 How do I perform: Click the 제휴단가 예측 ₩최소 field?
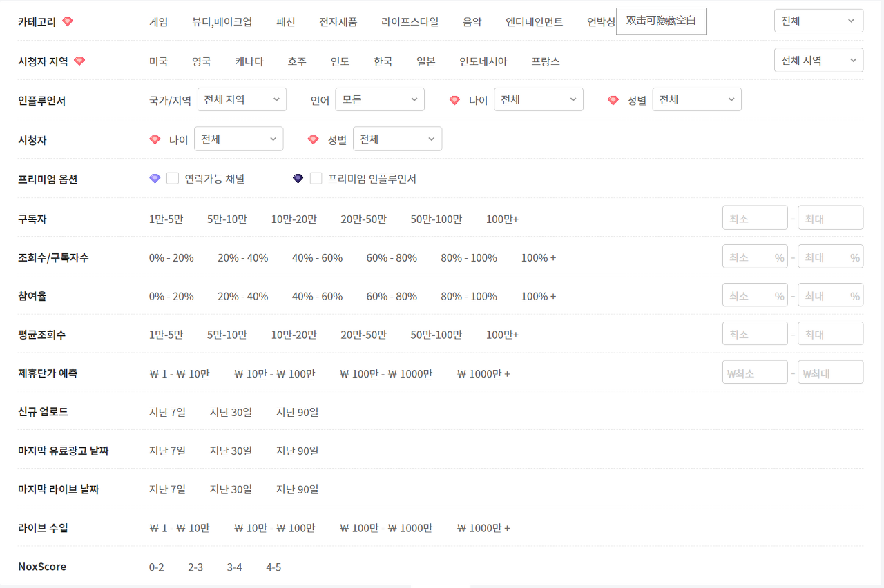coord(755,373)
